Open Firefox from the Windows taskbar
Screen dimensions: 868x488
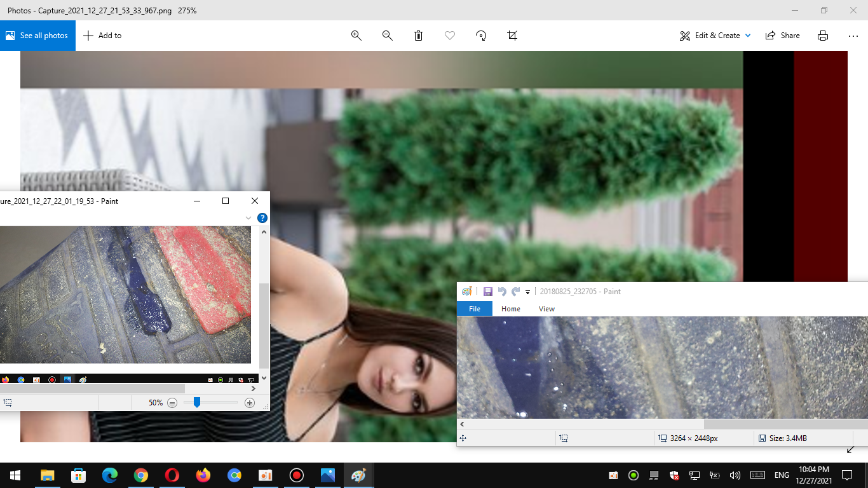click(203, 475)
